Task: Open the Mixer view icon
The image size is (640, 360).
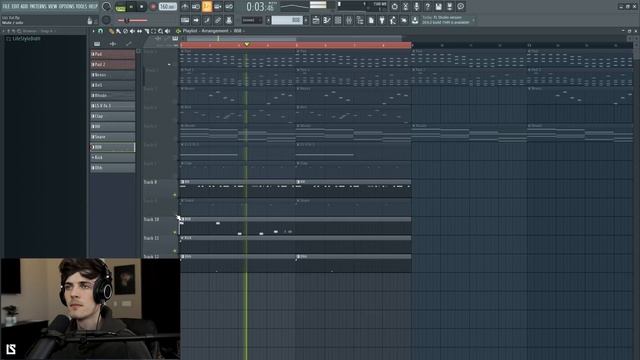Action: [349, 20]
